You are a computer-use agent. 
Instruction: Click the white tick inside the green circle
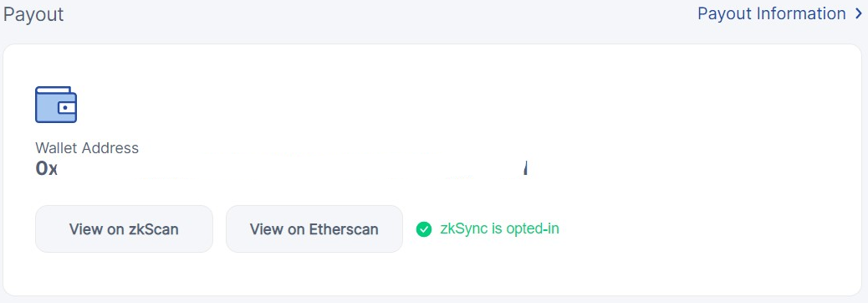point(424,229)
